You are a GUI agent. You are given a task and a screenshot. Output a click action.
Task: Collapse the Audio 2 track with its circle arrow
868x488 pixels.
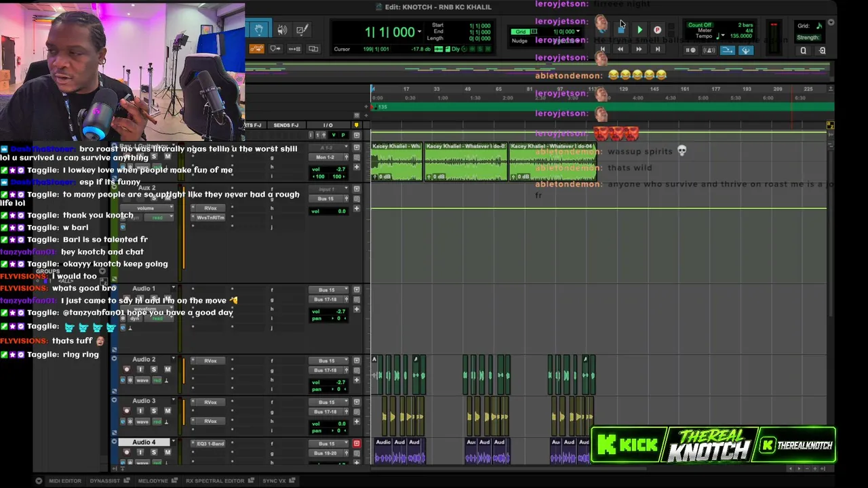(x=114, y=359)
